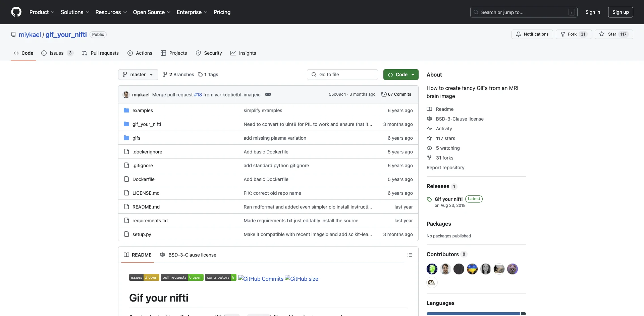Switch to the Actions tab
The height and width of the screenshot is (316, 644).
tap(140, 53)
